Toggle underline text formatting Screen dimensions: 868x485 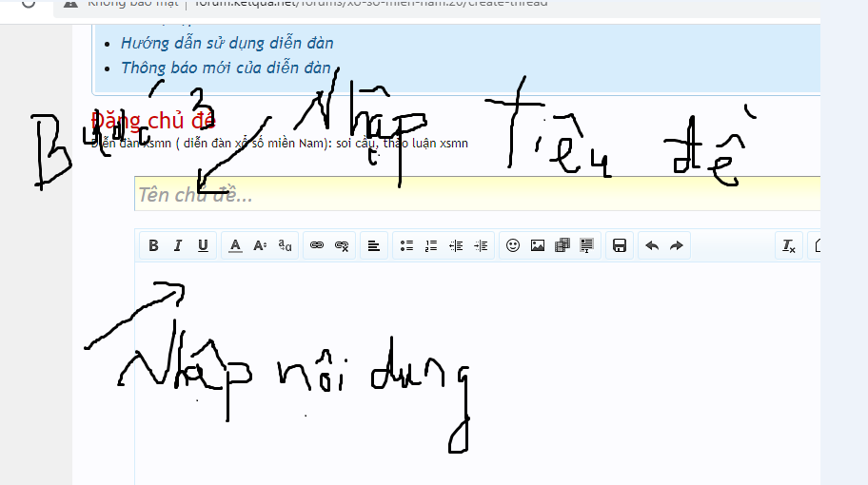(x=202, y=246)
